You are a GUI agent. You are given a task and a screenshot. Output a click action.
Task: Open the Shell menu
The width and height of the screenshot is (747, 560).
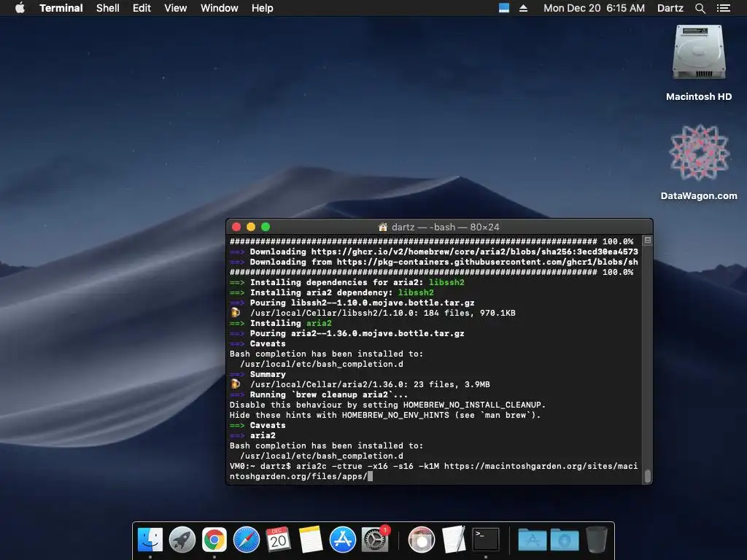click(108, 8)
